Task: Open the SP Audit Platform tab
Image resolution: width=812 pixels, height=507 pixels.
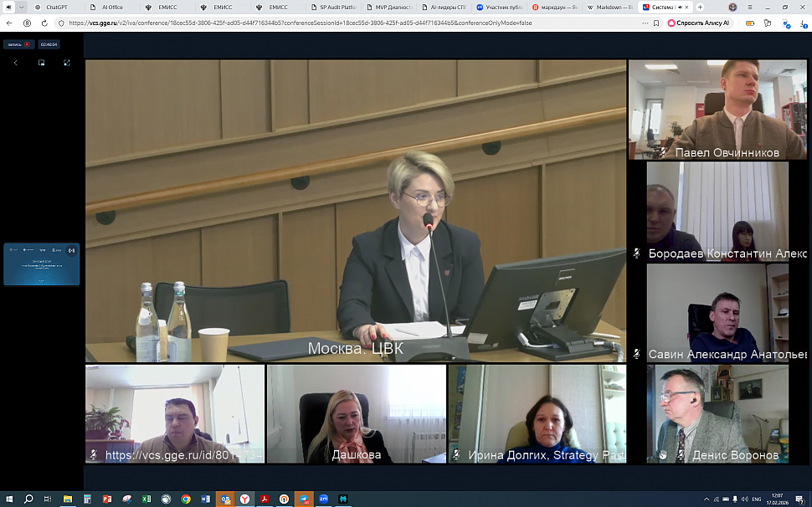Action: pos(337,7)
